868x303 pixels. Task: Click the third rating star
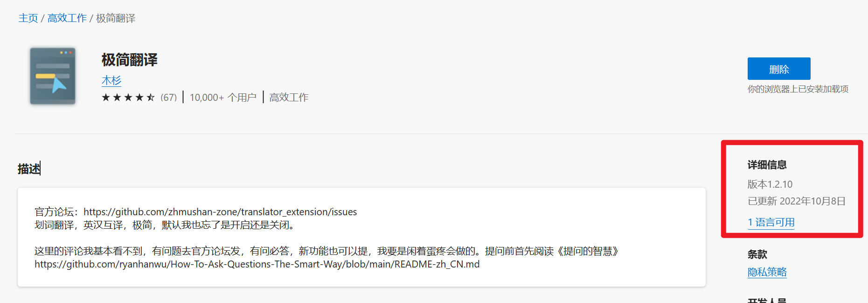[128, 97]
